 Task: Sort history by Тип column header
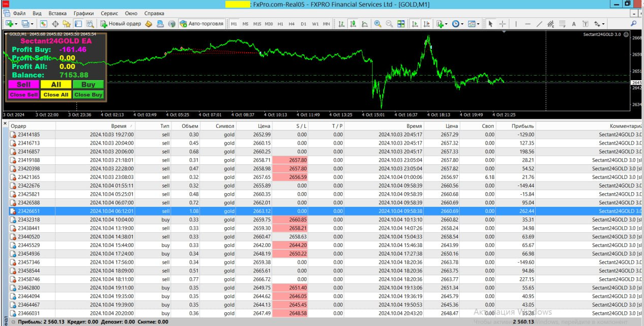click(x=154, y=126)
